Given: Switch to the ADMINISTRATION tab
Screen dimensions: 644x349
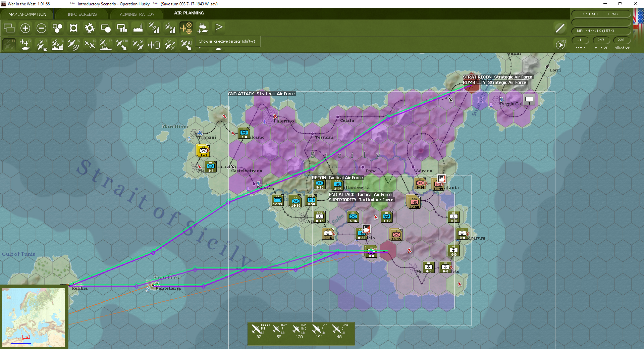Looking at the screenshot, I should click(137, 14).
